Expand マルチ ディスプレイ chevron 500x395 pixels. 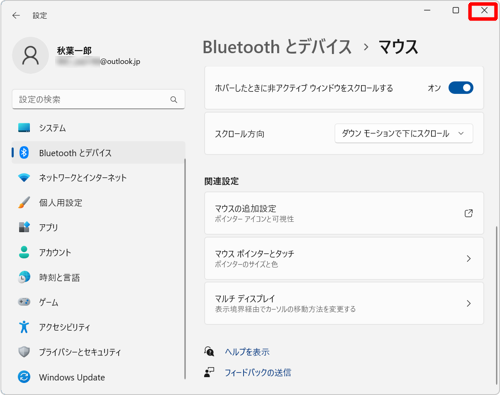(x=469, y=303)
